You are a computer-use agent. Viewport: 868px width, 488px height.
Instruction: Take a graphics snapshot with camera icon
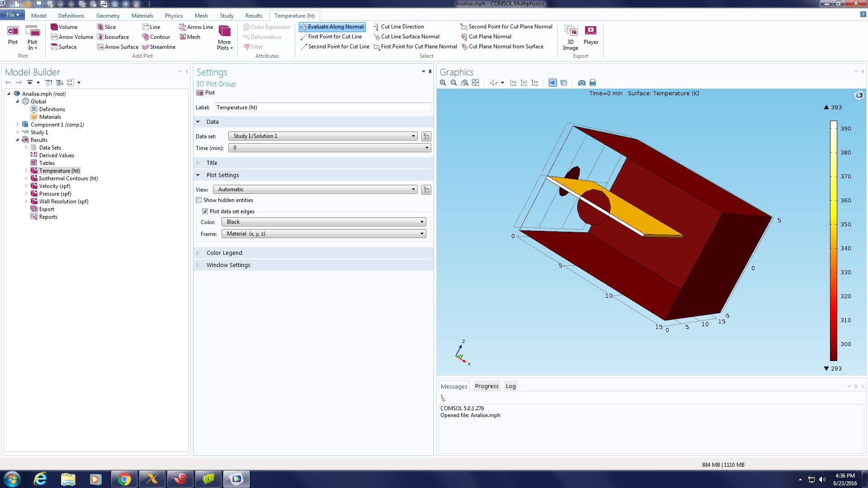581,83
